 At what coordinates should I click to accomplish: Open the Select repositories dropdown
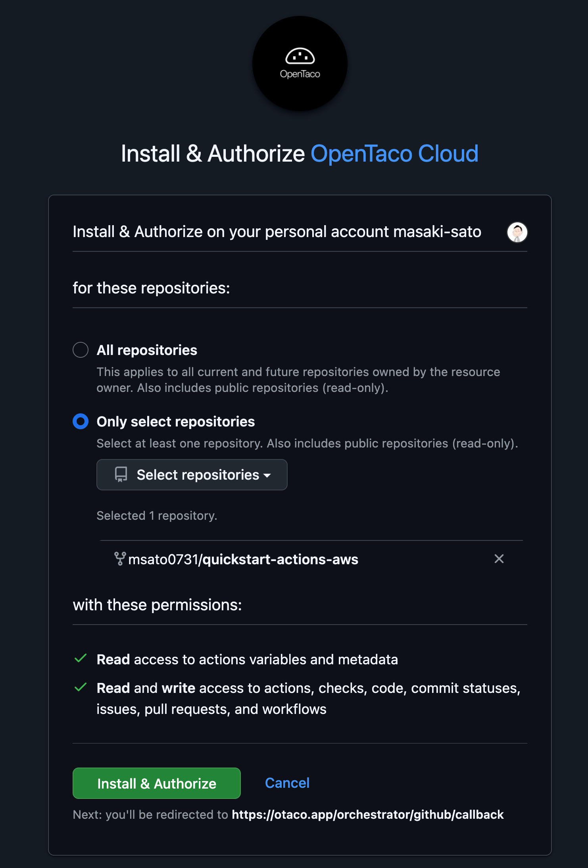tap(192, 475)
